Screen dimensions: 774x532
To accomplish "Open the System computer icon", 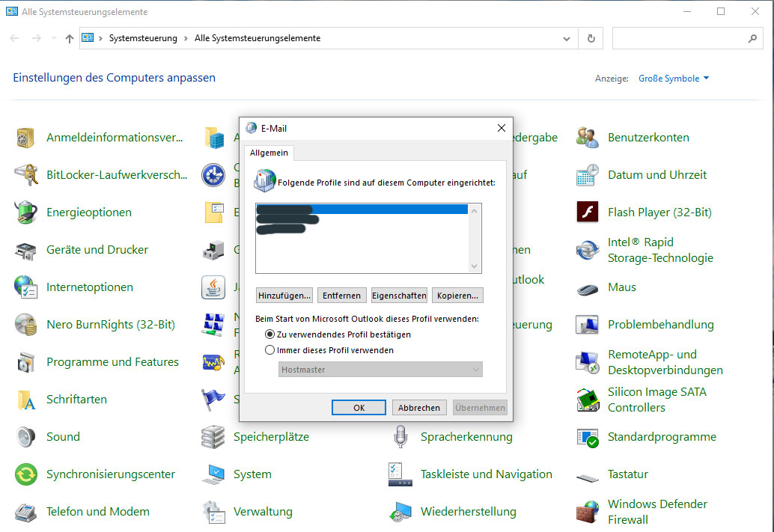I will [213, 474].
